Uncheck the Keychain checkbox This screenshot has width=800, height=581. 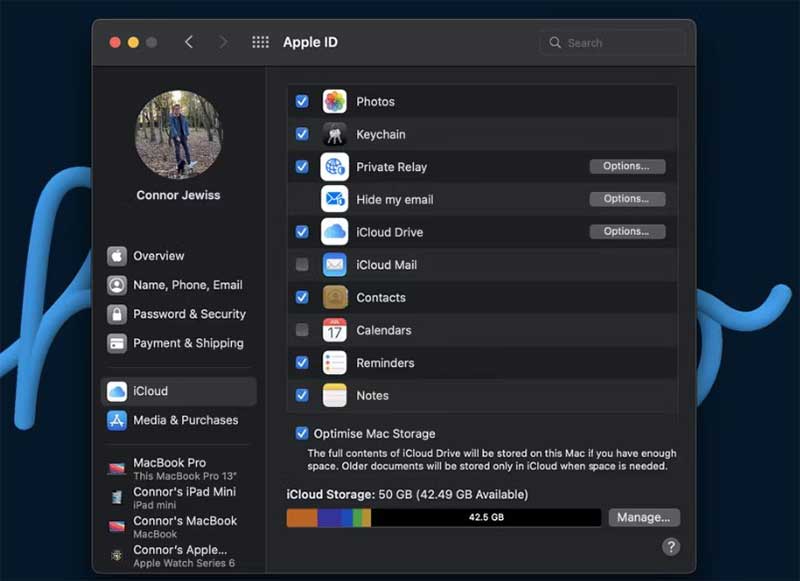(302, 134)
